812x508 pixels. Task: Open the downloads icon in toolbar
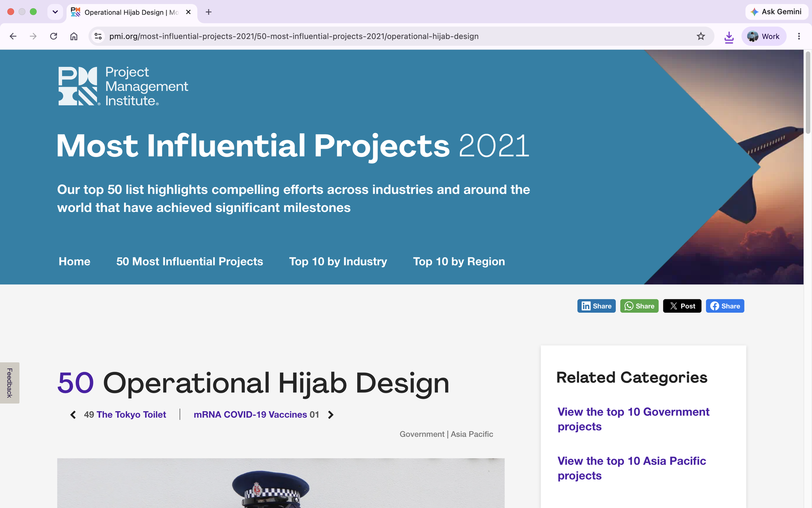click(x=729, y=37)
